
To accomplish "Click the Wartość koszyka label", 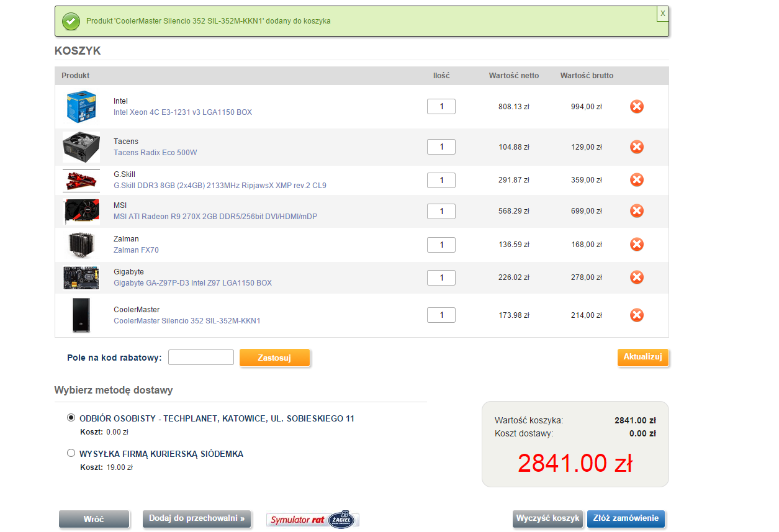I will coord(529,420).
